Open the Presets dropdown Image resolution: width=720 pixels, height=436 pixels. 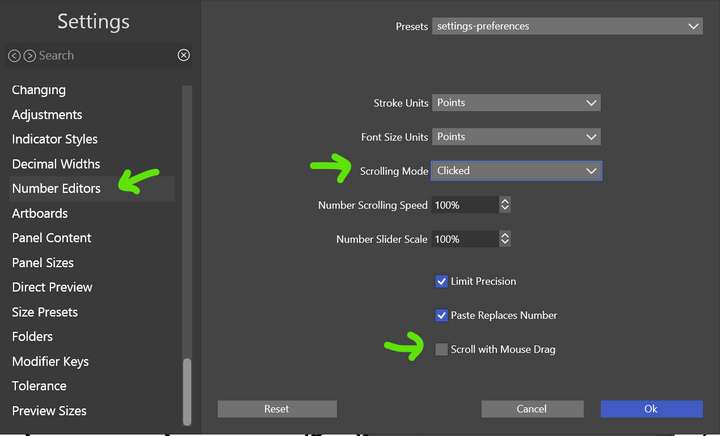(567, 26)
